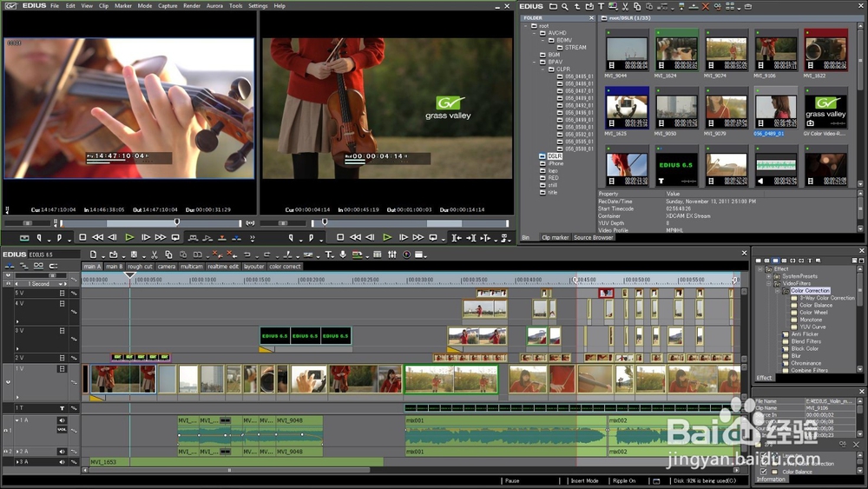Viewport: 868px width, 489px height.
Task: Switch to the color correct sequence tab
Action: (285, 267)
